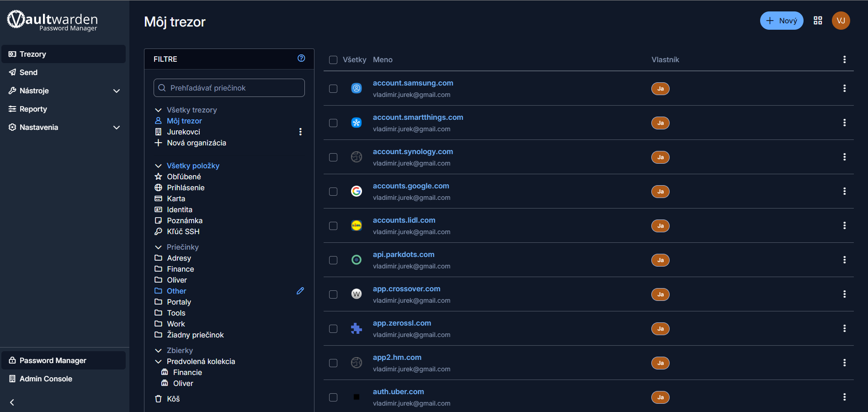This screenshot has width=868, height=412.
Task: Open options for app2.hm.com entry
Action: pos(844,363)
